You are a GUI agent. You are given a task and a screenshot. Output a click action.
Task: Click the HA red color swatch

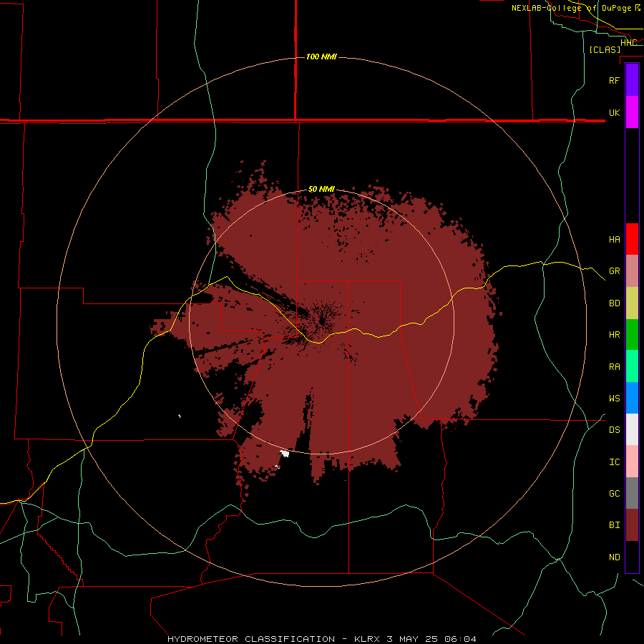(x=632, y=239)
